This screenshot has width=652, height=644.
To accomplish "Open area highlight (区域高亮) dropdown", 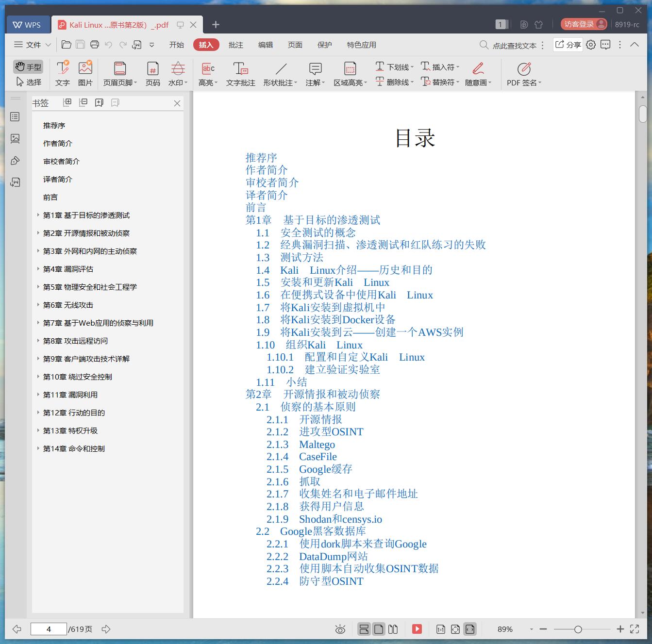I will (x=350, y=73).
